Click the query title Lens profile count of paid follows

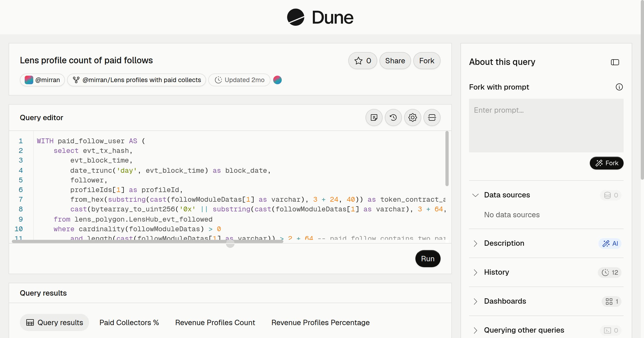pyautogui.click(x=86, y=60)
